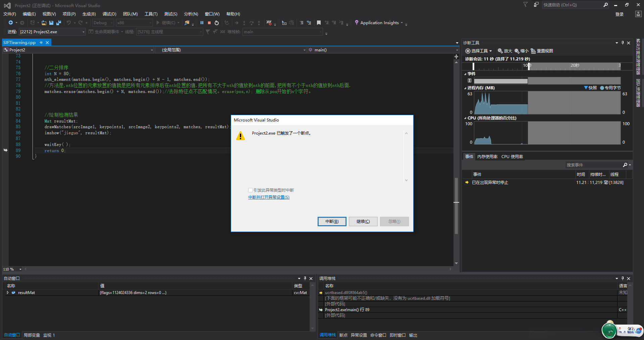Switch to the 内存使用率 tab

[487, 157]
